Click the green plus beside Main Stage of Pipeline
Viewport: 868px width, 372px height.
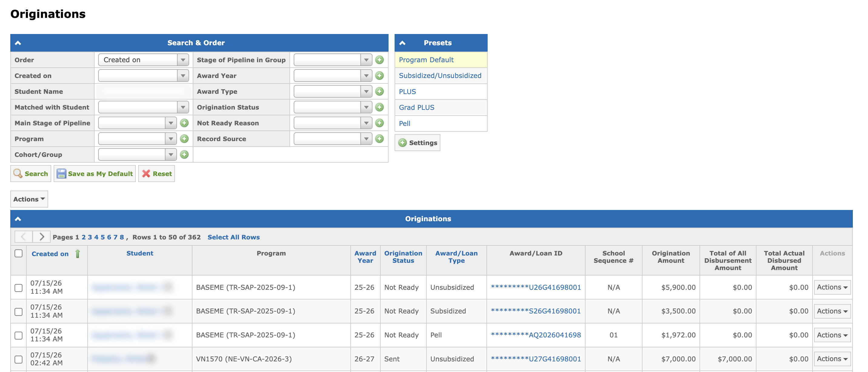[x=184, y=123]
